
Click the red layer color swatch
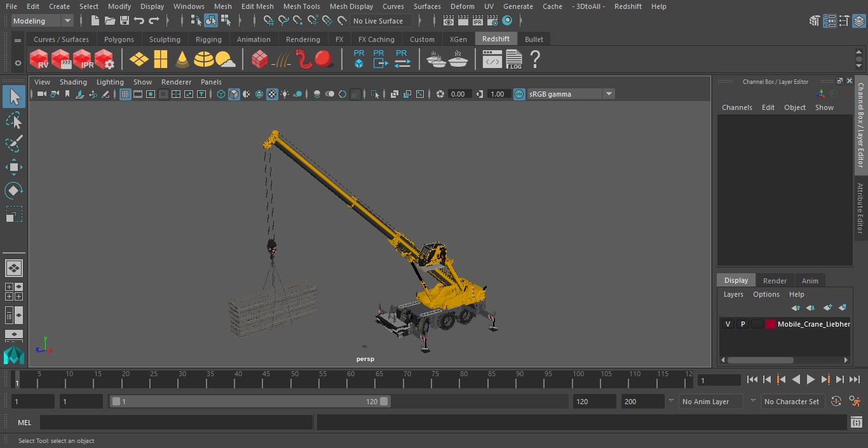tap(771, 324)
